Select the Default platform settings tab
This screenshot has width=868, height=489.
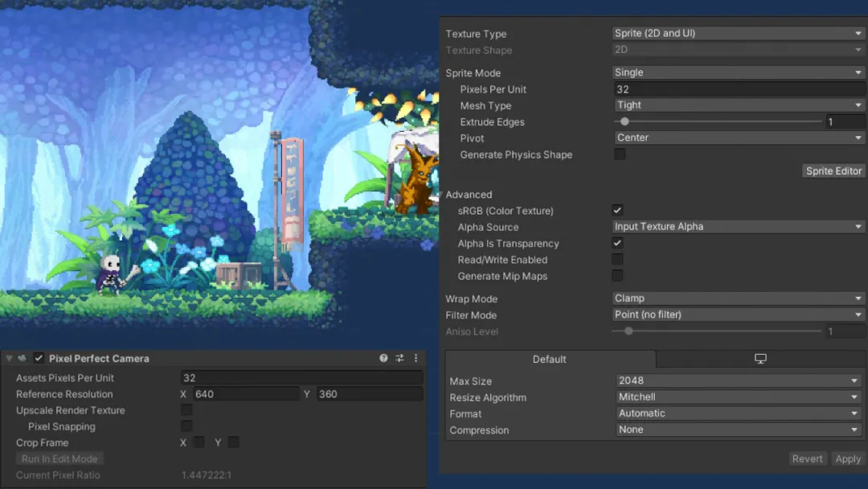550,360
